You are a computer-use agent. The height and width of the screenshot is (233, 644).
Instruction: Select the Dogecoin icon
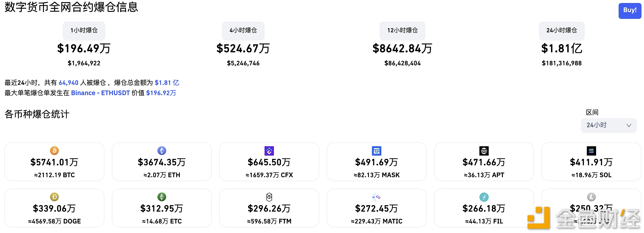(54, 197)
